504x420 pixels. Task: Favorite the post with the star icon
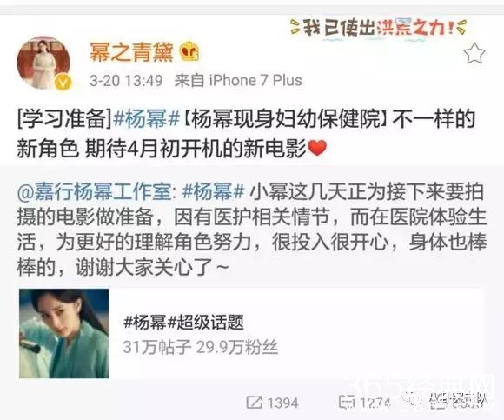(474, 53)
